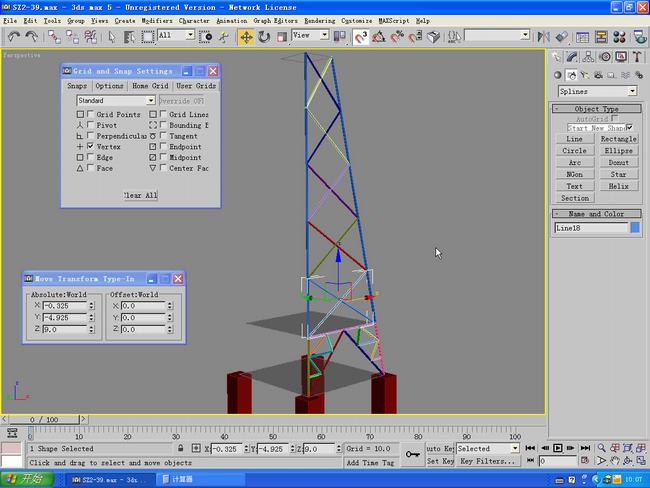The height and width of the screenshot is (488, 650).
Task: Click the Zoom magnifier viewport icon
Action: (601, 448)
